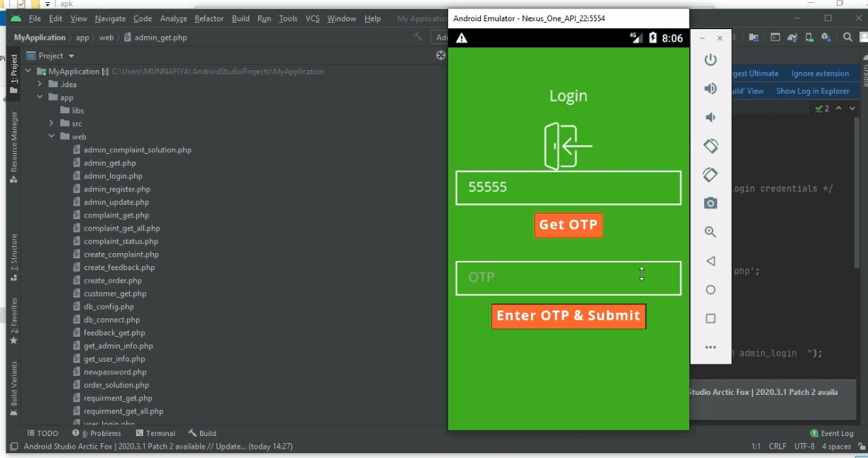Open the Terminal tool window tab
868x458 pixels.
click(x=155, y=433)
